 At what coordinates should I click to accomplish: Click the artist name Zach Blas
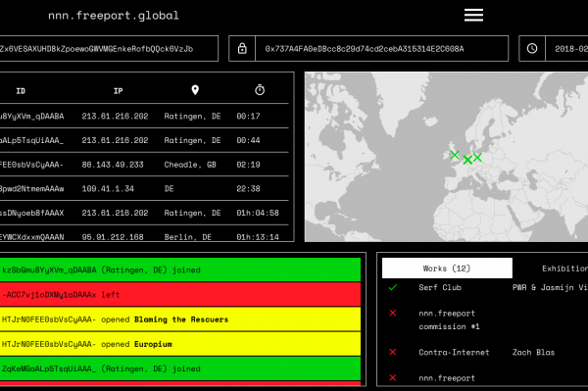534,353
